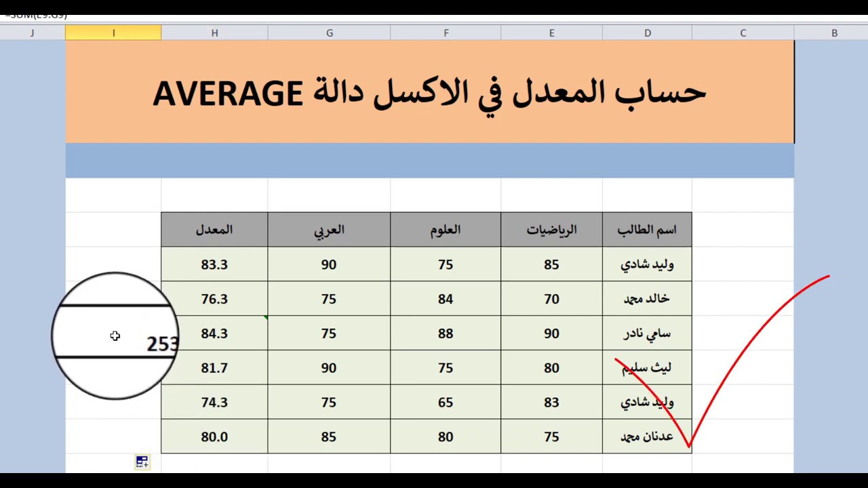Click the الرياضيات header cell
This screenshot has width=868, height=488.
pos(551,230)
